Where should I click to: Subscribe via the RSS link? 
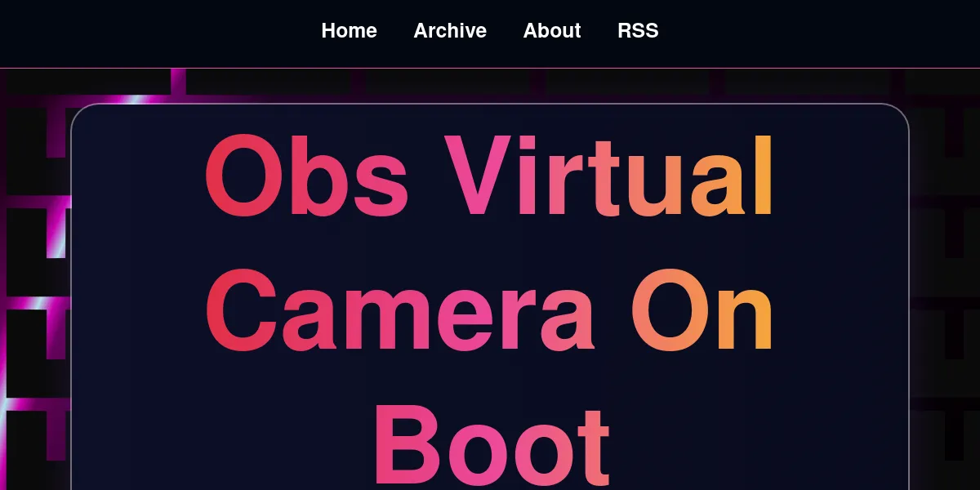tap(638, 31)
